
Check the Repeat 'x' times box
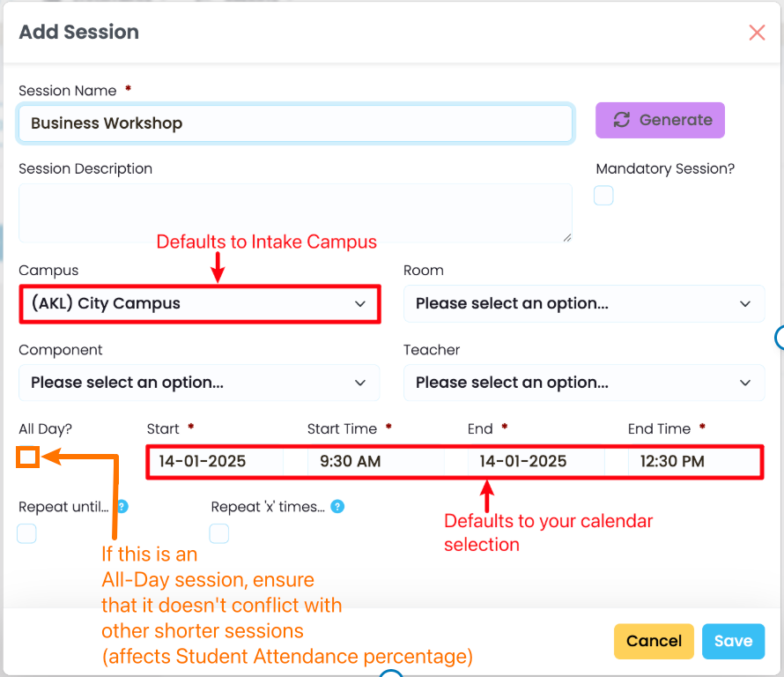pyautogui.click(x=219, y=533)
